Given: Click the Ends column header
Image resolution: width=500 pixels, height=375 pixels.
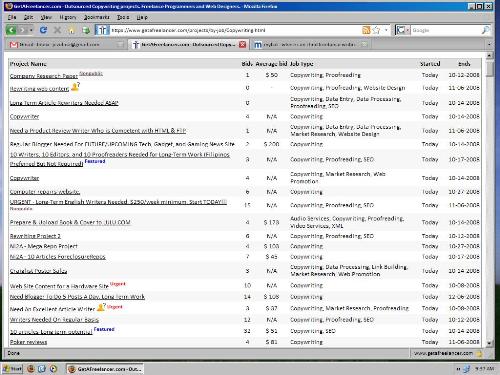Looking at the screenshot, I should (x=464, y=64).
